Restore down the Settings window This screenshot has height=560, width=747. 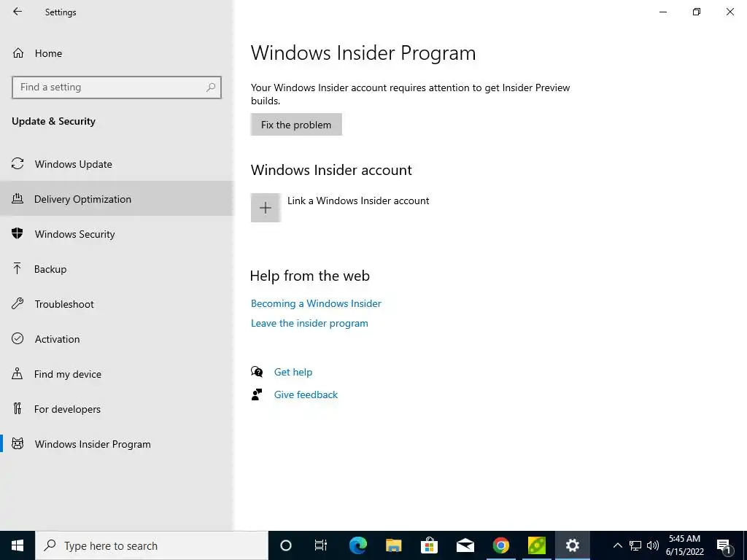(x=697, y=12)
